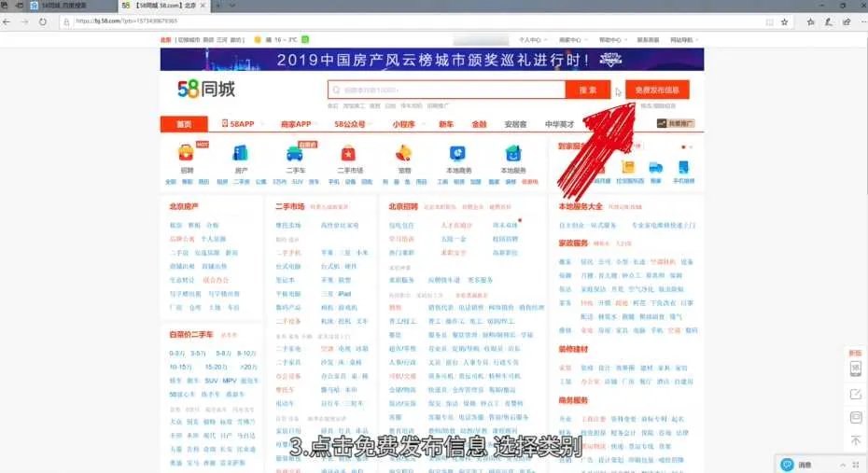Open the 二手市场 section heading
Image resolution: width=868 pixels, height=473 pixels.
(x=290, y=206)
